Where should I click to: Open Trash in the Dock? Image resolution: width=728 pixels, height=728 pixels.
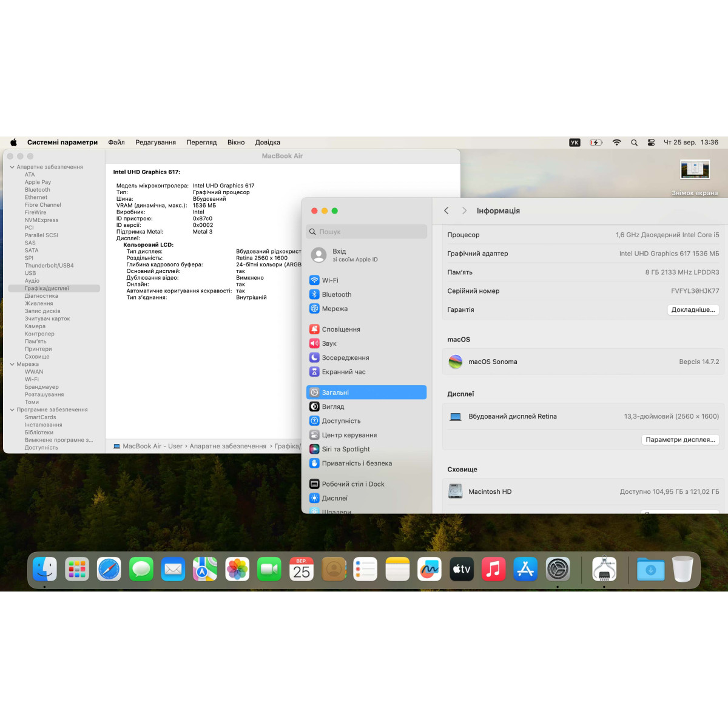click(x=682, y=569)
